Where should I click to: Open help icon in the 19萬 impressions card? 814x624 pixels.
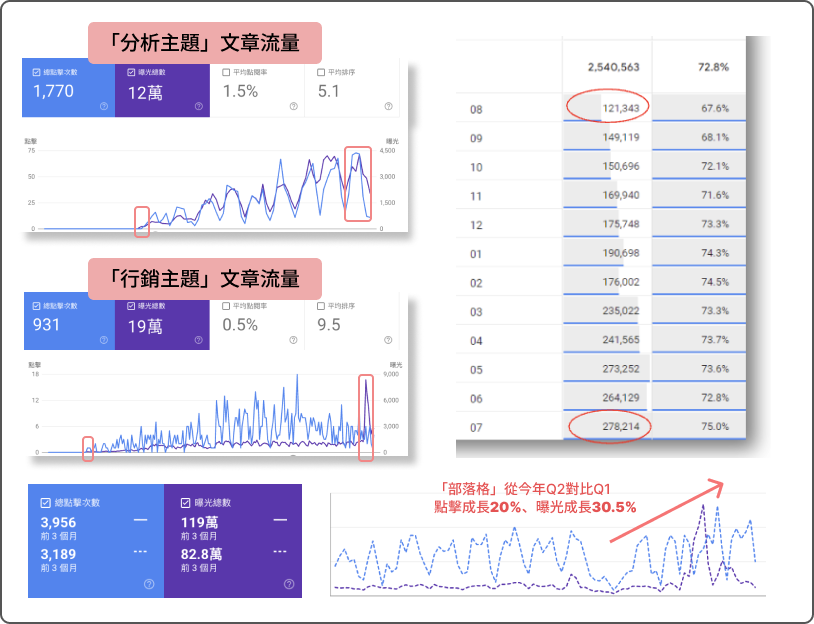(x=198, y=340)
